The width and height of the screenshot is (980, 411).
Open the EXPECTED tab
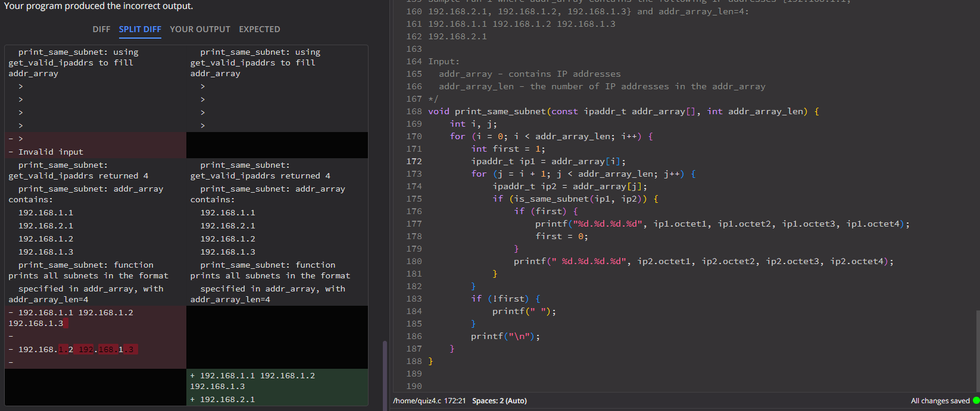[260, 29]
